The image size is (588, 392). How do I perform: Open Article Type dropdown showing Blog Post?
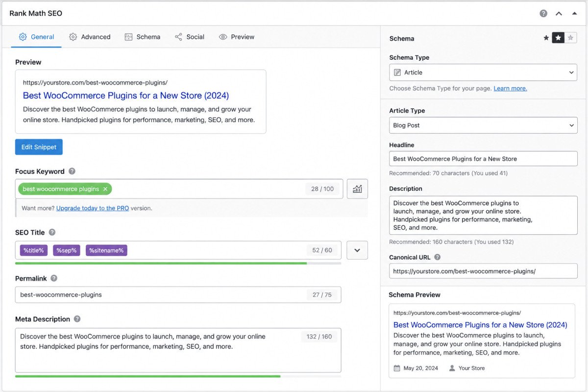coord(484,125)
